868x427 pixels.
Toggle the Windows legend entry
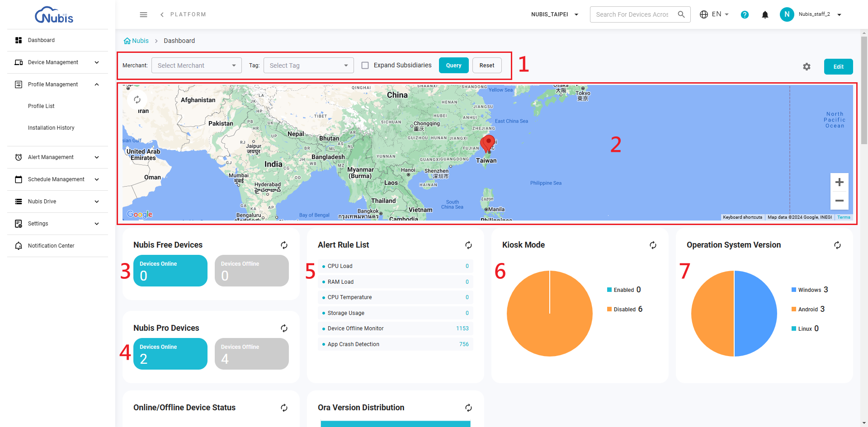point(810,290)
